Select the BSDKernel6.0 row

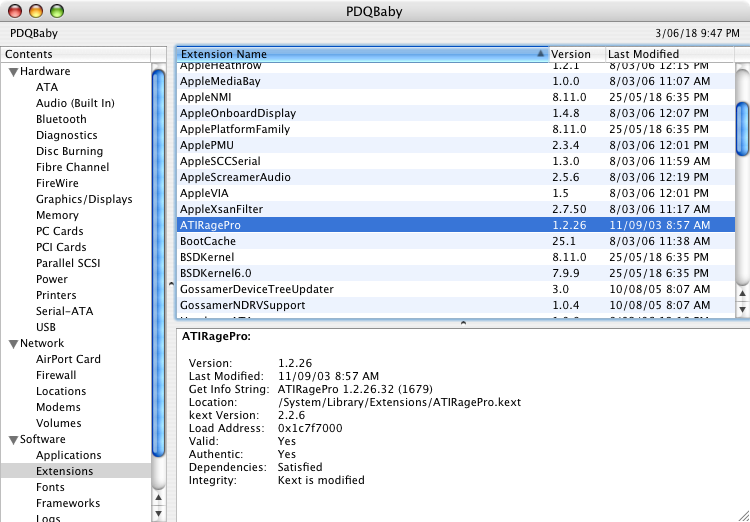456,273
